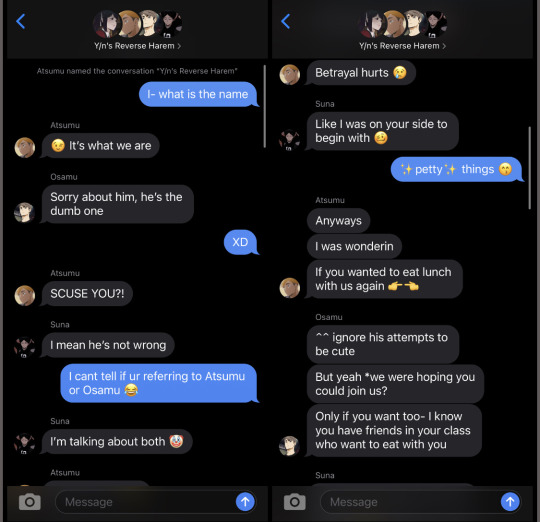
Task: Open the camera in right chat
Action: pyautogui.click(x=294, y=502)
